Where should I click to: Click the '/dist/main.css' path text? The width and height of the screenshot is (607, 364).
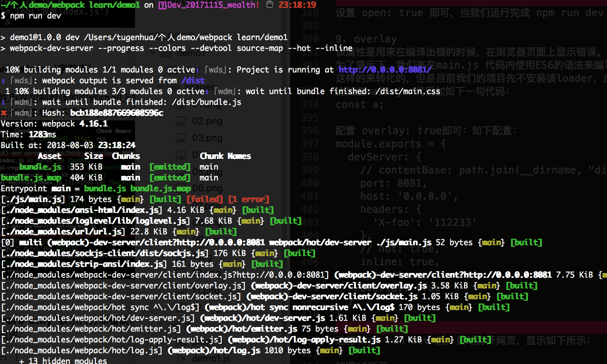(x=408, y=91)
